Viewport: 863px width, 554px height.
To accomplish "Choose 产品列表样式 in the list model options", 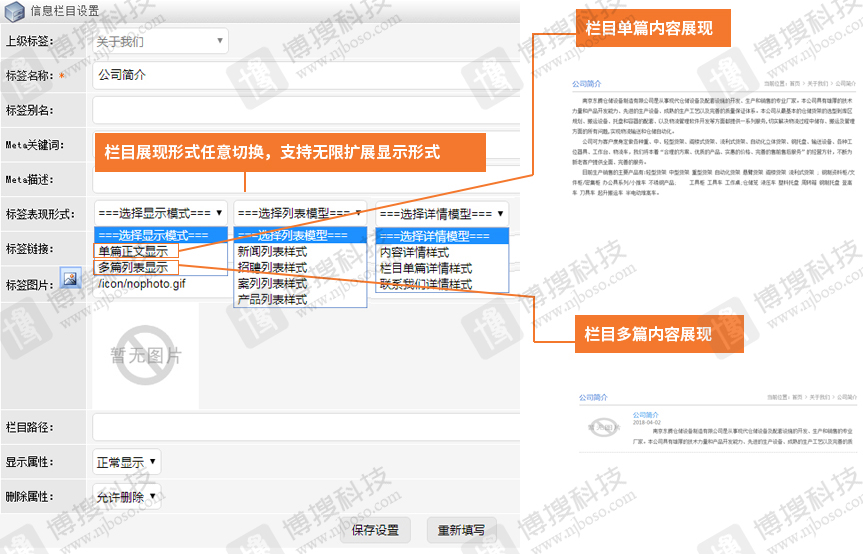I will coord(272,300).
